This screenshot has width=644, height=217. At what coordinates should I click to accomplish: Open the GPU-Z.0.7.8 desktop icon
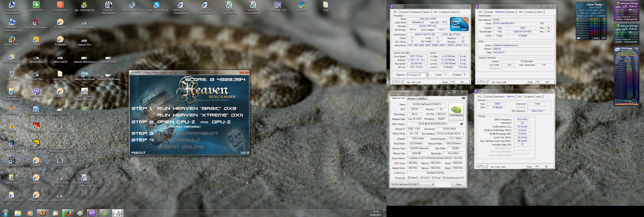85,110
